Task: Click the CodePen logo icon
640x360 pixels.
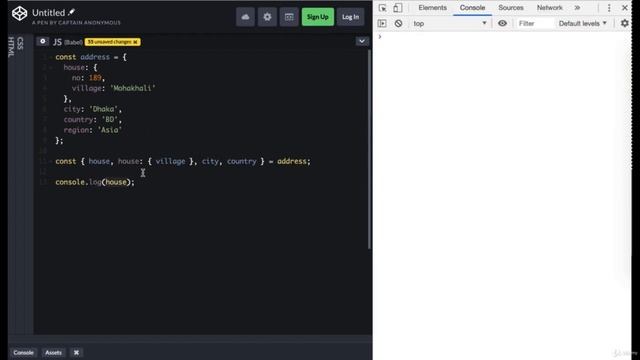Action: (x=19, y=13)
